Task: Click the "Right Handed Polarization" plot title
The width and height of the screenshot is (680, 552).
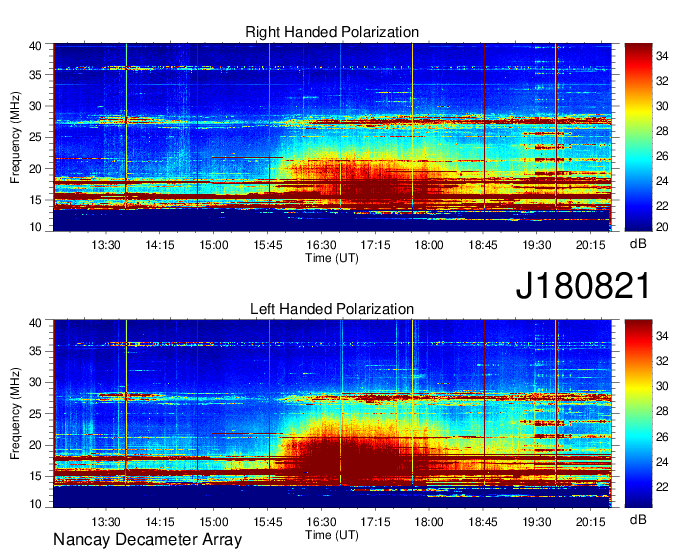Action: 332,32
